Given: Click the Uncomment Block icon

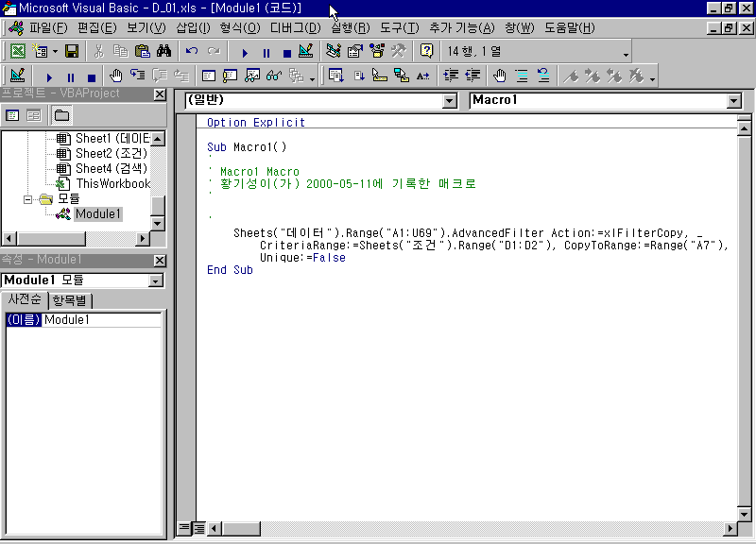Looking at the screenshot, I should point(543,76).
